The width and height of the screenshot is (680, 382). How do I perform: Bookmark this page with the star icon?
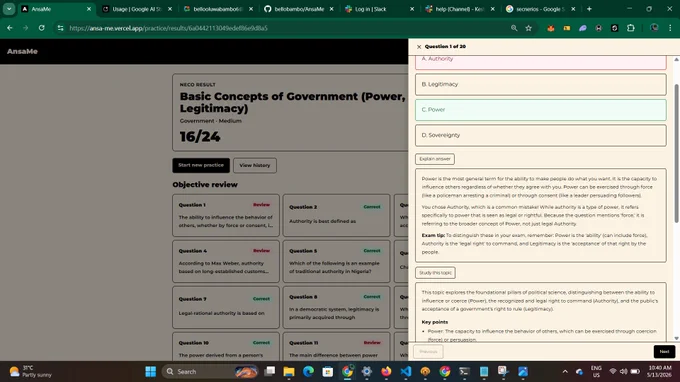[x=528, y=28]
